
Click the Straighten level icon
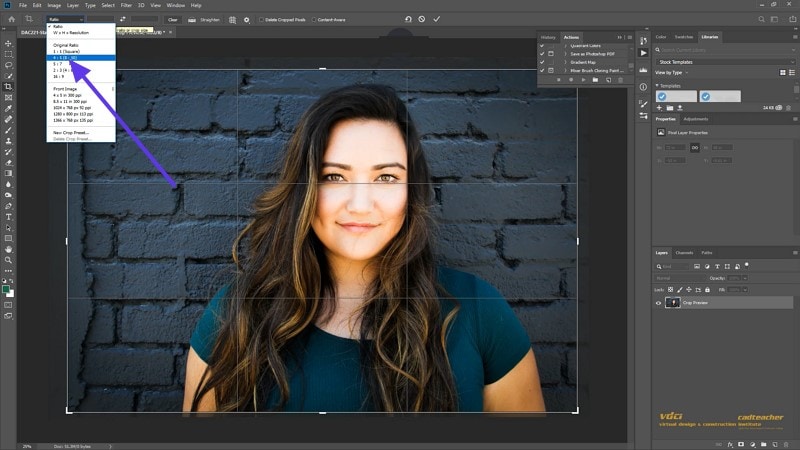[x=192, y=20]
